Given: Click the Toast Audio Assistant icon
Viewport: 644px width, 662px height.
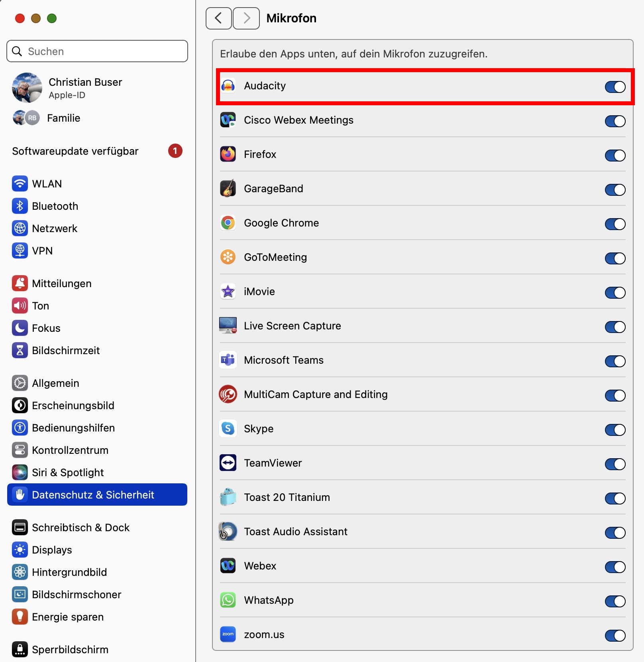Looking at the screenshot, I should tap(228, 532).
